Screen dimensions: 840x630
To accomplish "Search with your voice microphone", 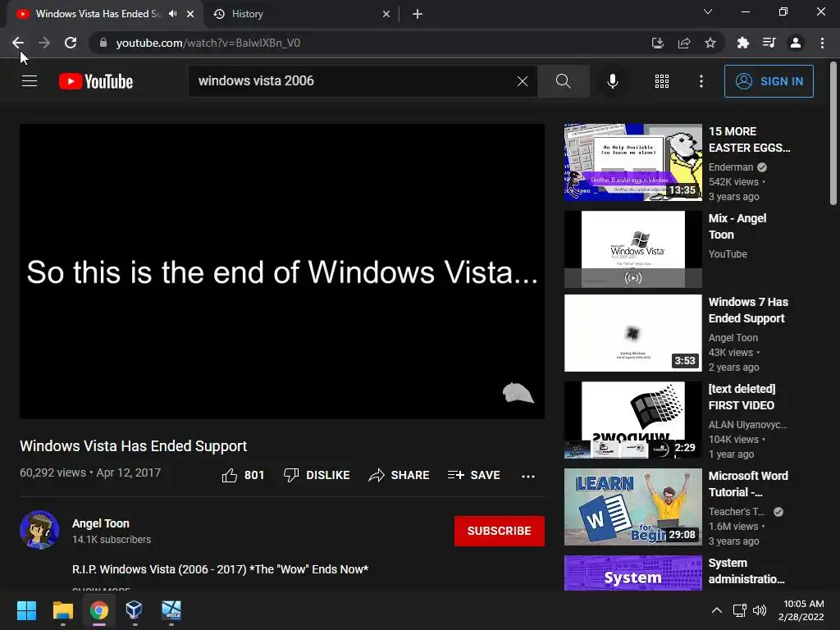I will point(612,81).
